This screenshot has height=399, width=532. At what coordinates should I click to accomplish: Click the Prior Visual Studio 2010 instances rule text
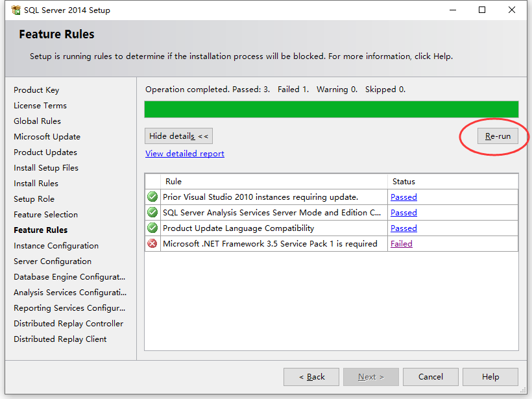coord(261,197)
